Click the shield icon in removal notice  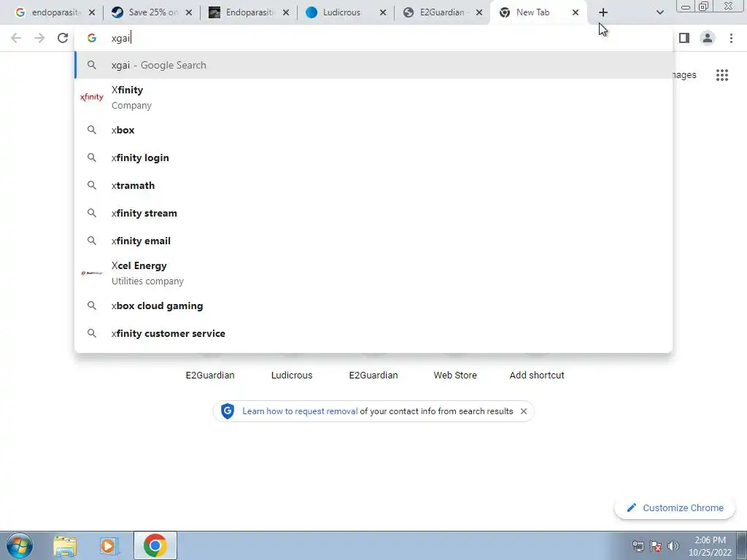tap(228, 411)
